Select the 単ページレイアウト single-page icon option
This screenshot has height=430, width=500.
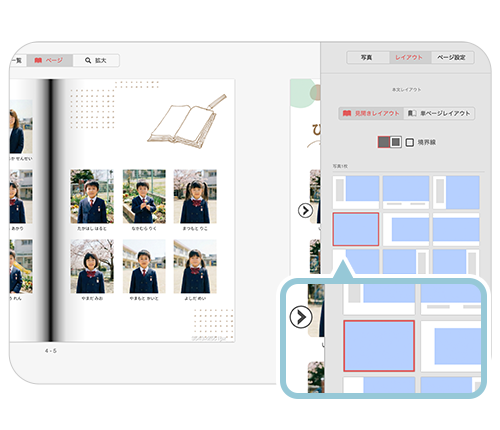[x=439, y=113]
